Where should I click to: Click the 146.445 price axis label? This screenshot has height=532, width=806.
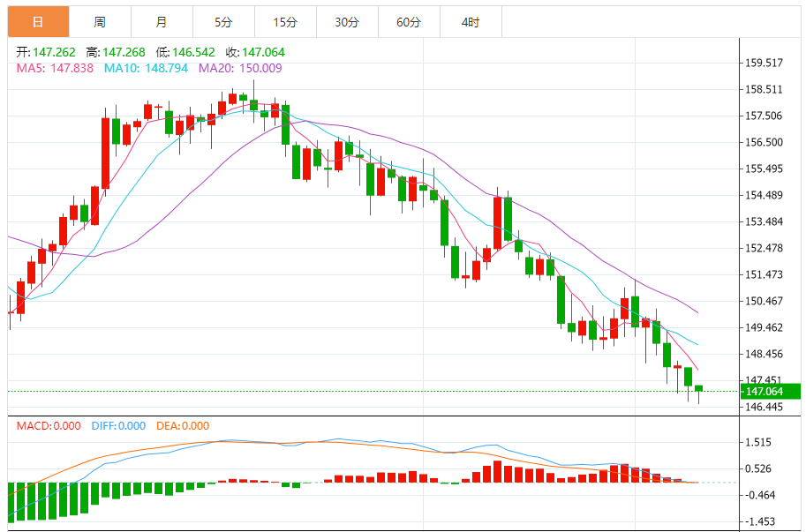(x=765, y=408)
